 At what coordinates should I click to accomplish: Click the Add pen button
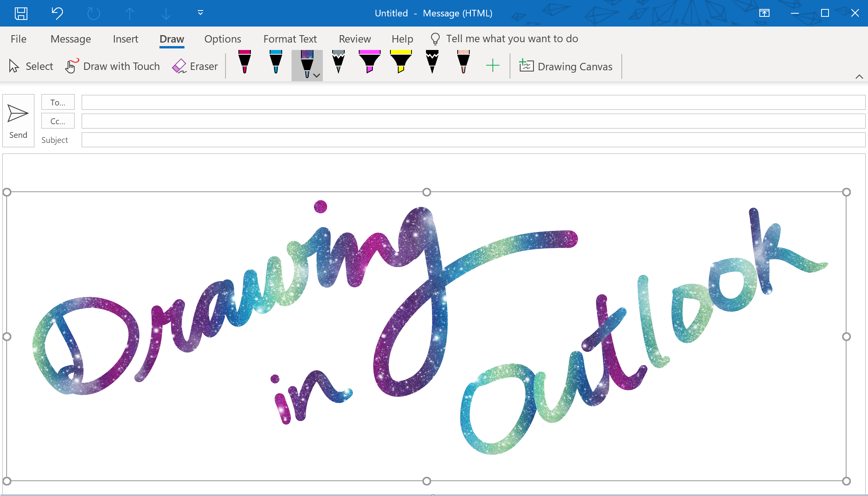[493, 66]
